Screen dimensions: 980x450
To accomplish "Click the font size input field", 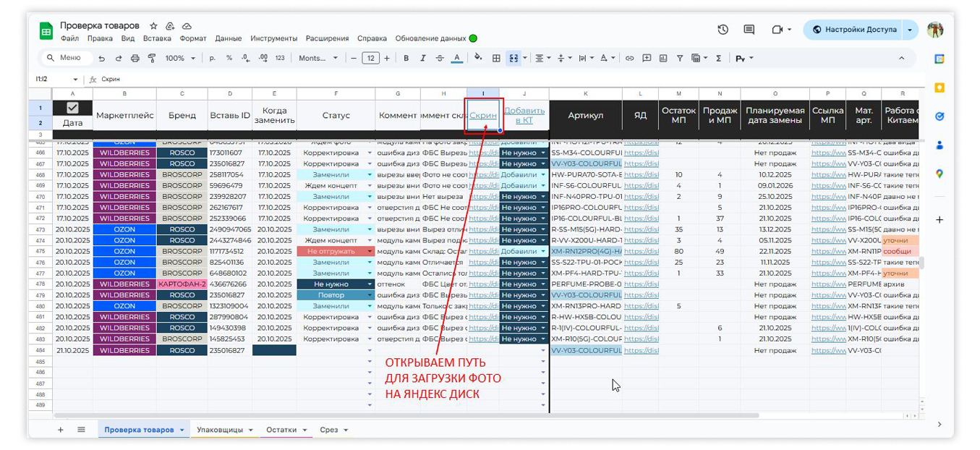I will click(x=370, y=59).
